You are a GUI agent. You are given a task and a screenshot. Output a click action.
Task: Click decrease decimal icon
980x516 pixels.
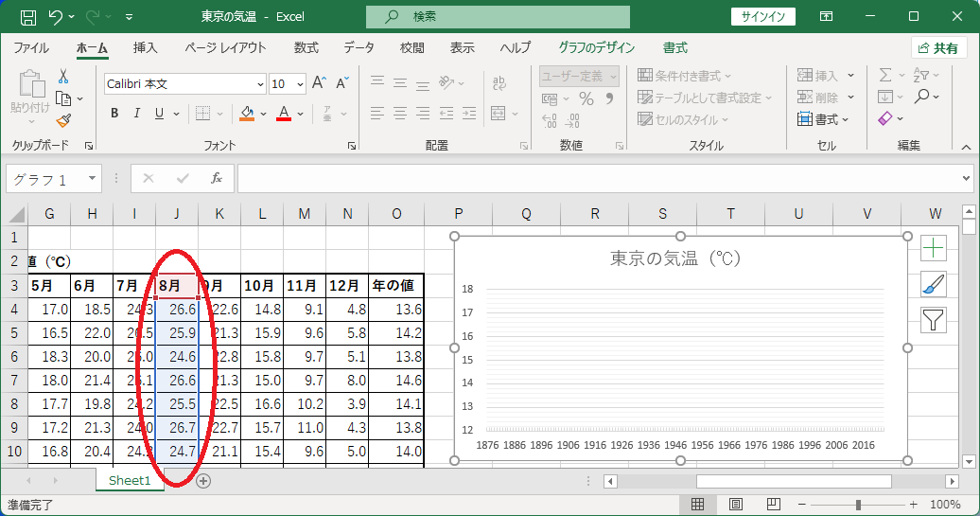click(572, 120)
